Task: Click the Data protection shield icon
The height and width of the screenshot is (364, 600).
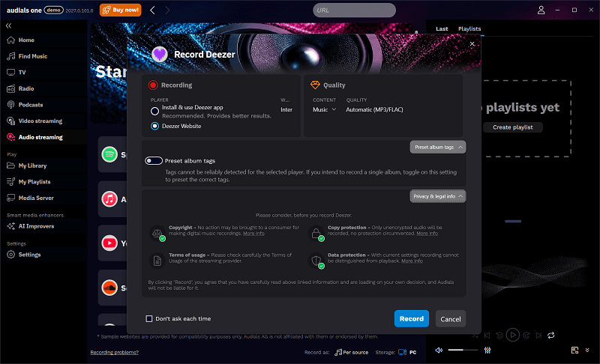Action: tap(316, 261)
